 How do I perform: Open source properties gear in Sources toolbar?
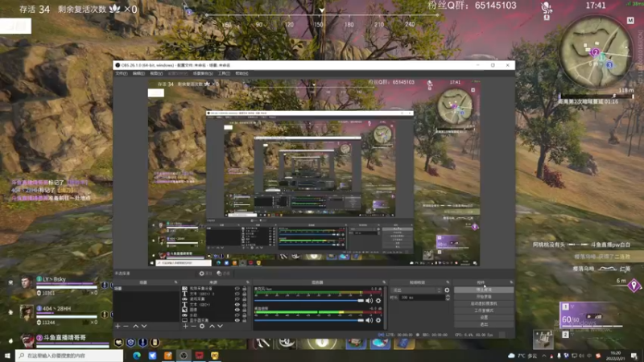202,327
